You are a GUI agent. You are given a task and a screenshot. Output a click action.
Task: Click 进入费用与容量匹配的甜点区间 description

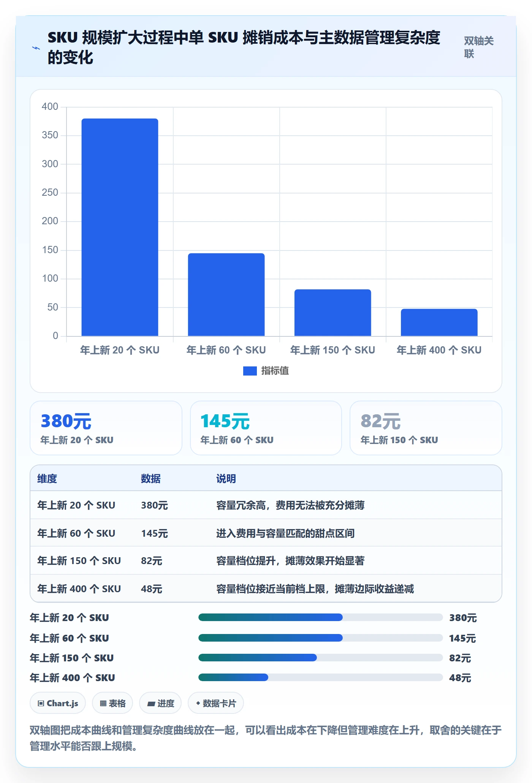click(285, 533)
